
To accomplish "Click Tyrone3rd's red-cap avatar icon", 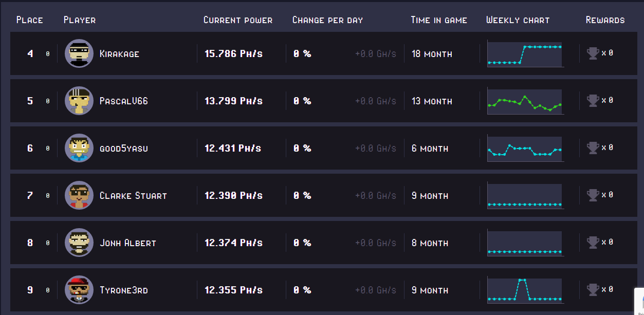I will [x=79, y=290].
